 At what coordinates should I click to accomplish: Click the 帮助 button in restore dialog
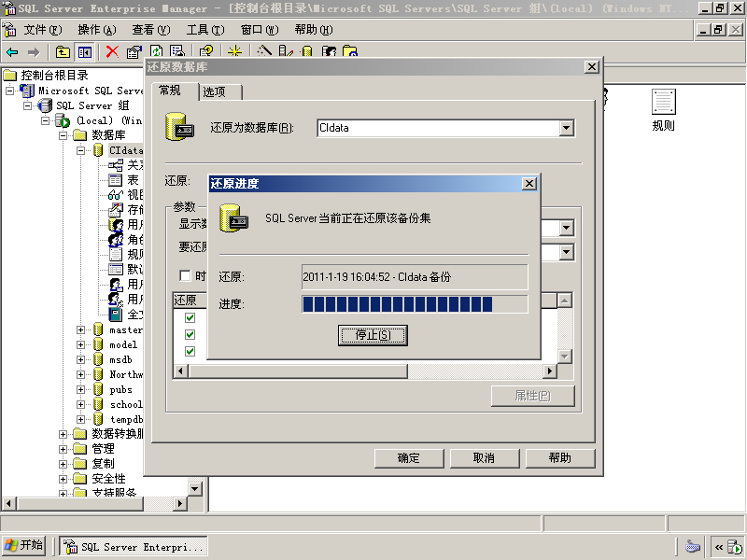pos(559,458)
